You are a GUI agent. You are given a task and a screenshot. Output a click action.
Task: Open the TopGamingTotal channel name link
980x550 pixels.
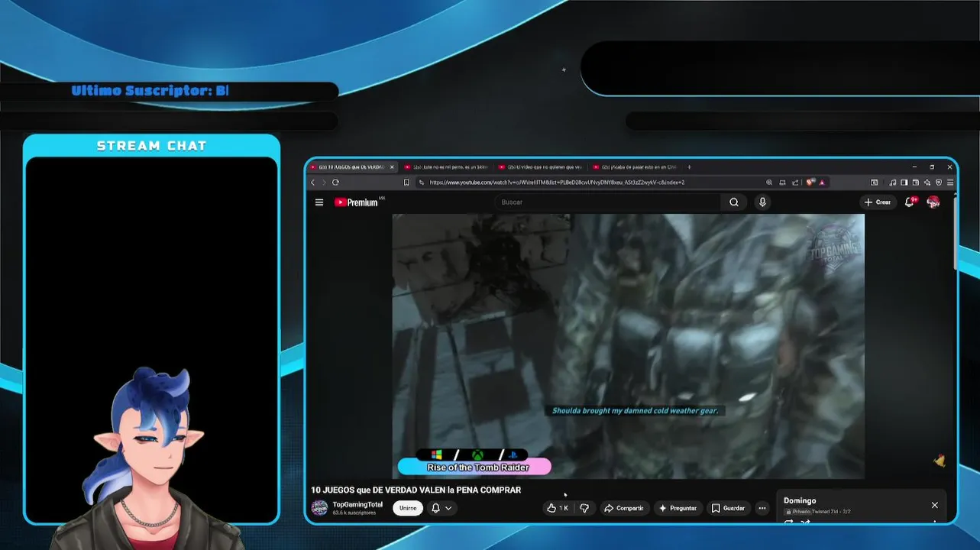tap(357, 504)
